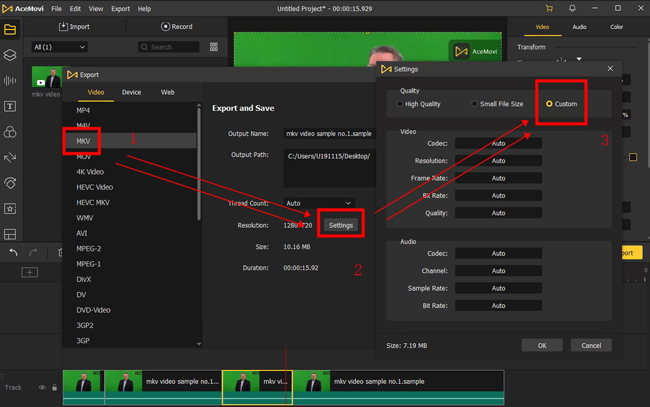Click the Settings button beside Resolution
Screen dimensions: 650x407
[341, 225]
